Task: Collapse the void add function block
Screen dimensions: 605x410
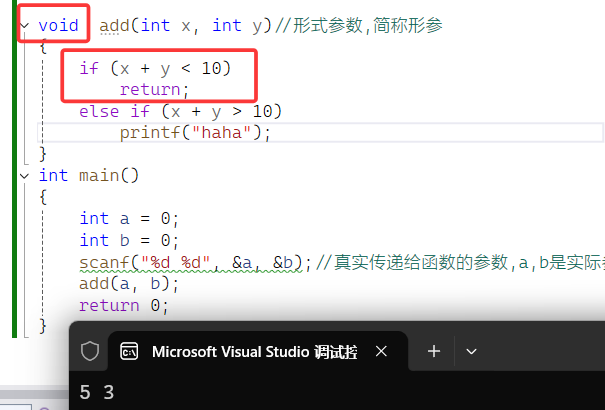Action: pos(25,26)
